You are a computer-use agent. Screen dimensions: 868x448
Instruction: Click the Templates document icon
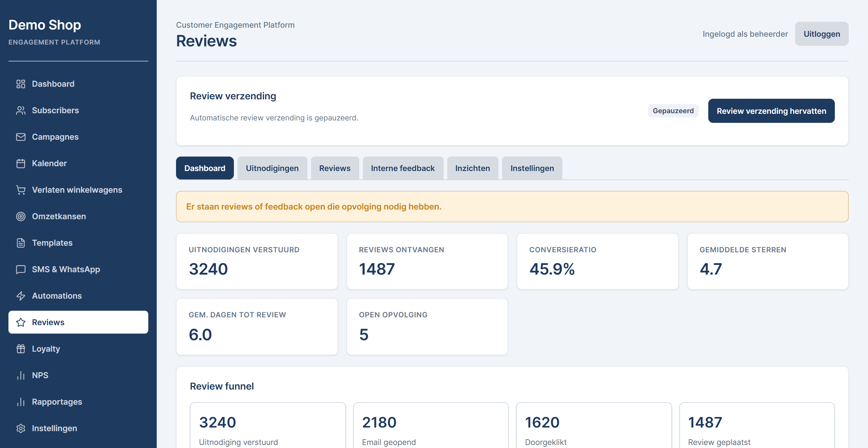(x=20, y=243)
